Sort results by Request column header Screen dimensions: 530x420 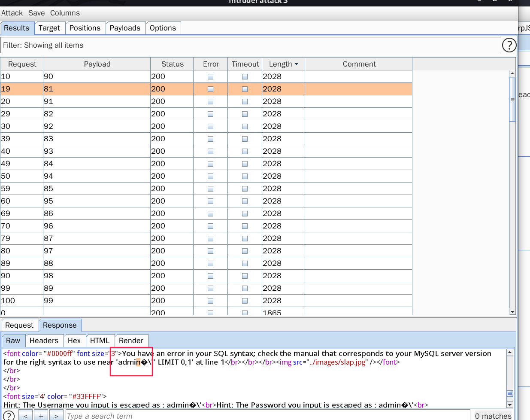pos(22,64)
